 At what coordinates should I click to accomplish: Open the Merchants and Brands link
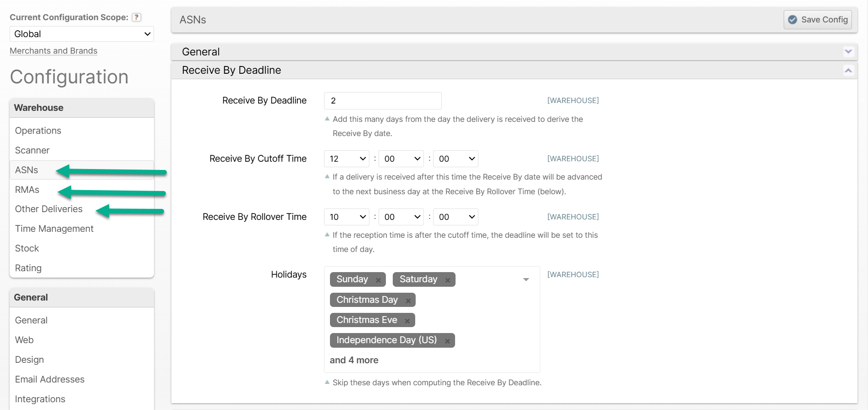click(x=54, y=51)
